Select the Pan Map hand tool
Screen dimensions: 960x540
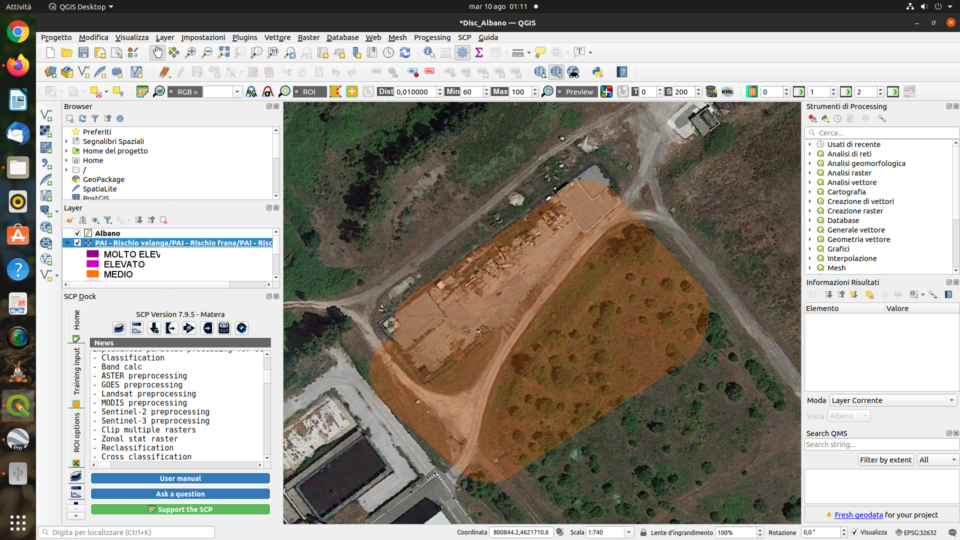(157, 52)
